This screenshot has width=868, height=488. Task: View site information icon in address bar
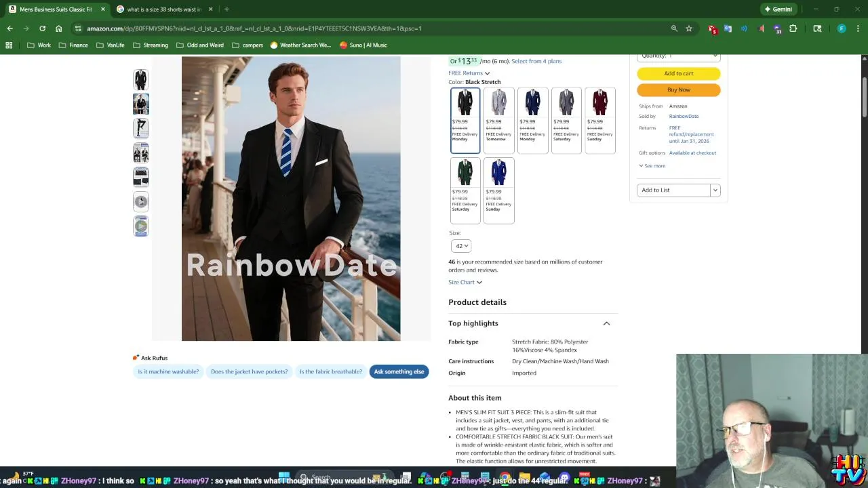tap(78, 28)
